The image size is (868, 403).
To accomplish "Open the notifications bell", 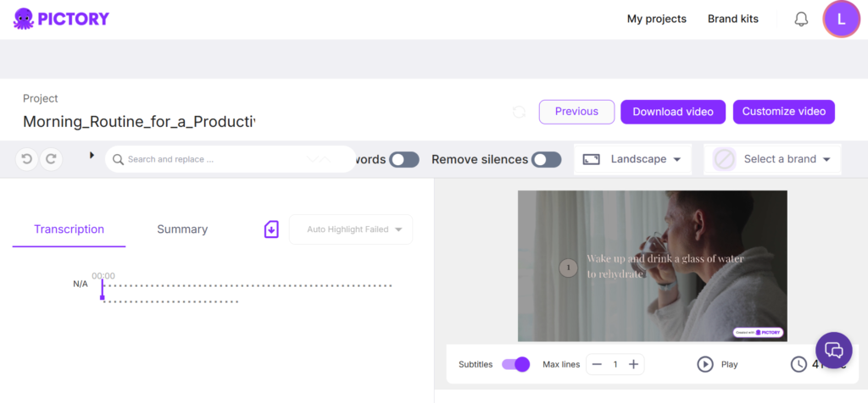I will click(801, 19).
